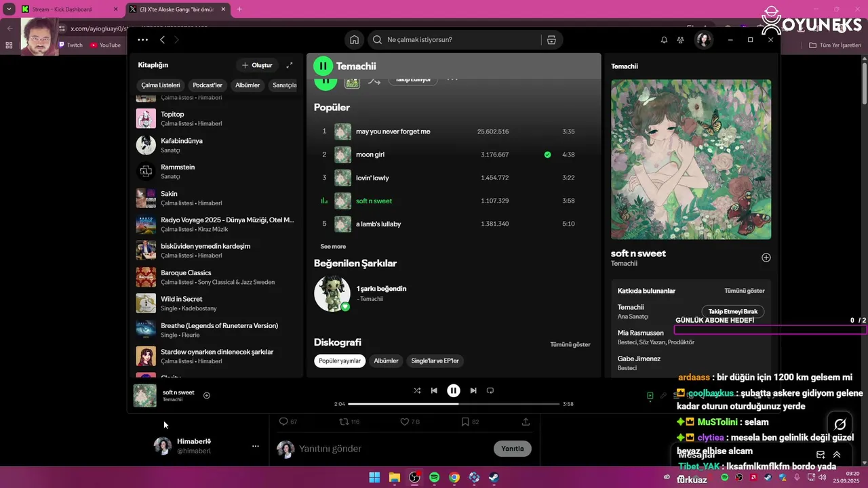Open soft n sweet album cover art
Image resolution: width=868 pixels, height=488 pixels.
pos(691,159)
